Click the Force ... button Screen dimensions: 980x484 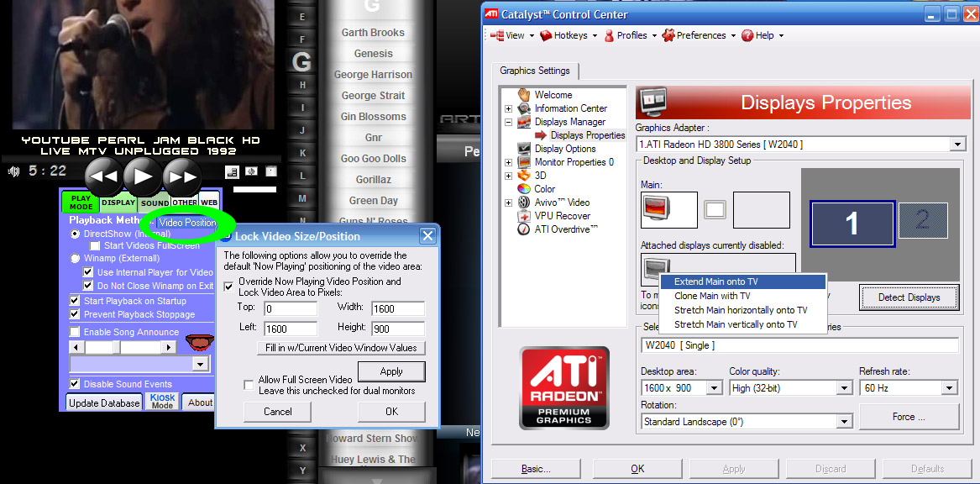[909, 417]
